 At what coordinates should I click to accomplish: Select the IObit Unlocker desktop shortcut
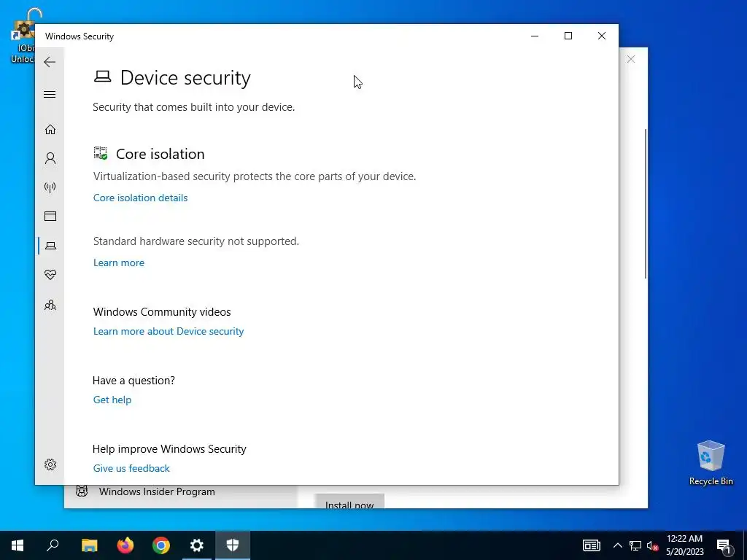coord(23,37)
